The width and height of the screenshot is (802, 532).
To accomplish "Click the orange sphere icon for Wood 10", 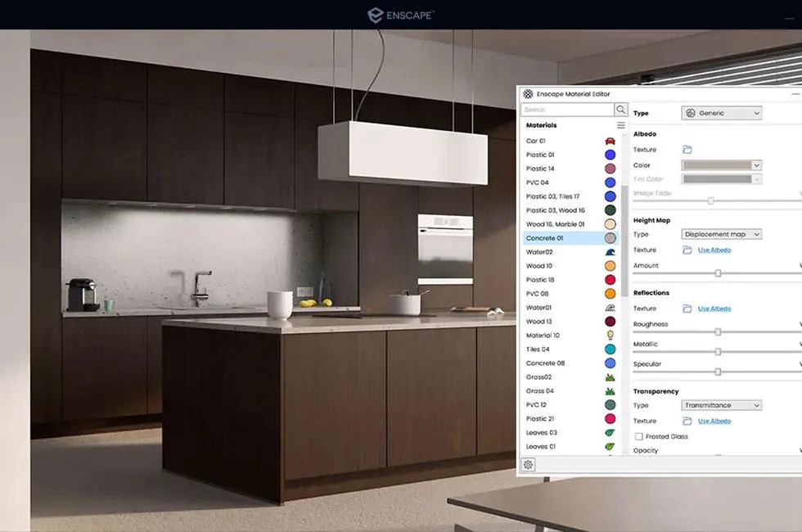I will coord(610,266).
